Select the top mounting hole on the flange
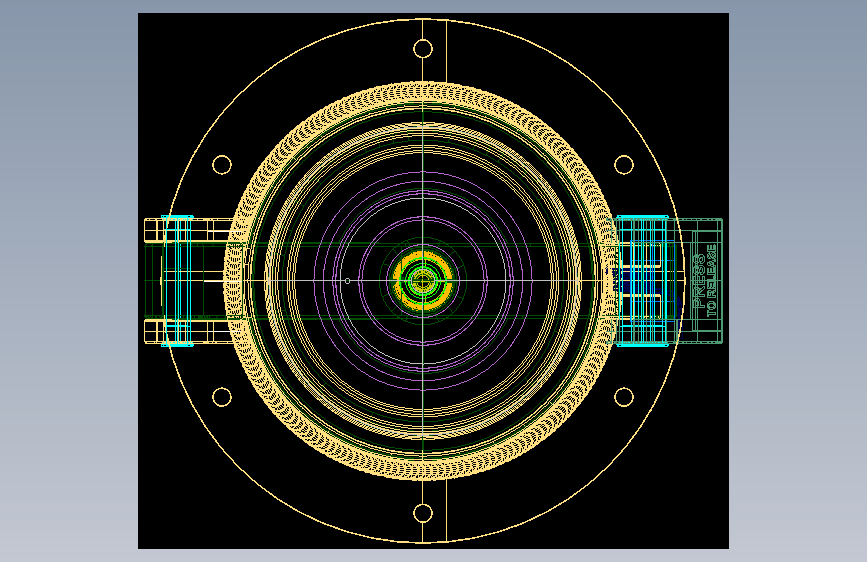Screen dimensions: 867x562 423,49
